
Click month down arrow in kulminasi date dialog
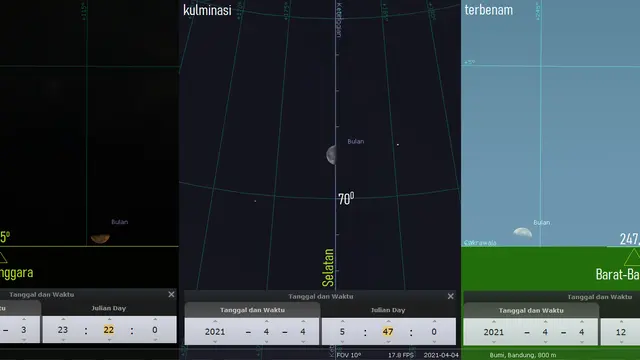[x=267, y=342]
